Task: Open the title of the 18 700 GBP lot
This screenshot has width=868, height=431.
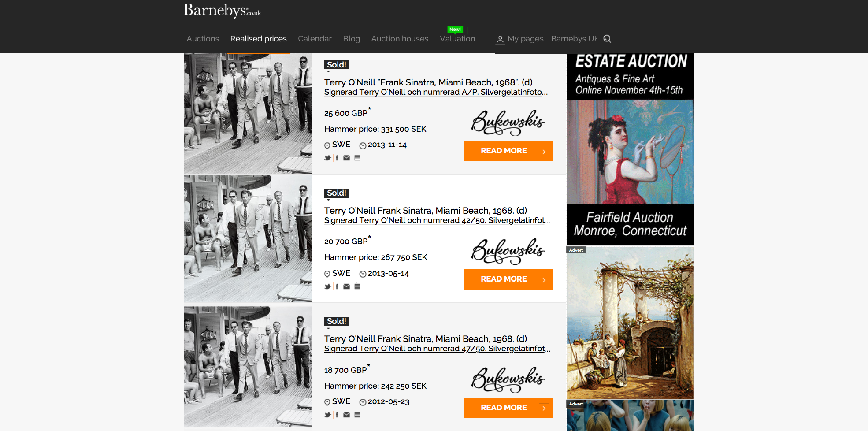Action: 426,339
